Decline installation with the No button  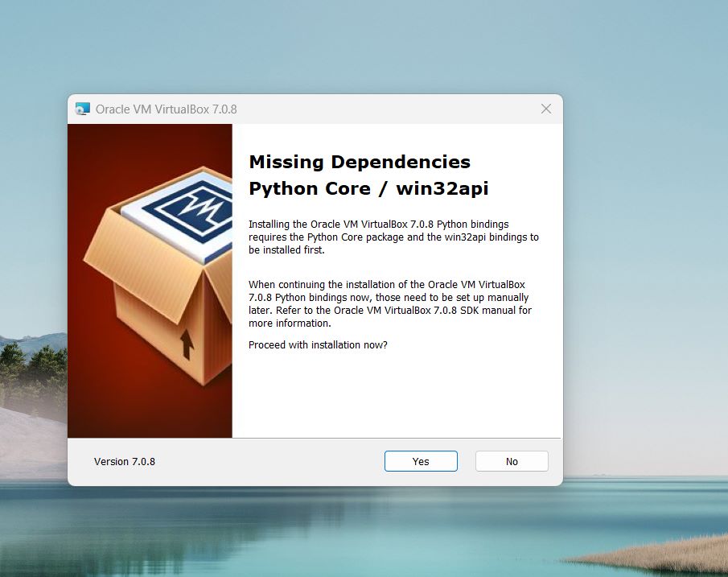tap(512, 461)
